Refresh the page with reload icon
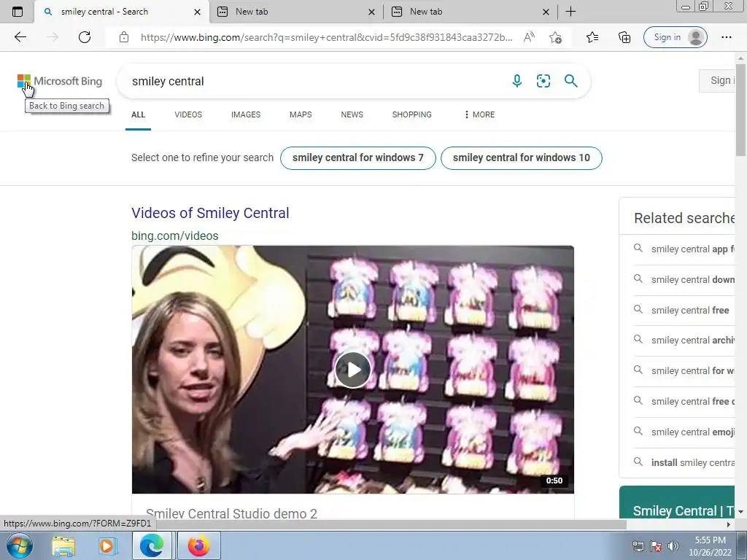747x560 pixels. 85,37
